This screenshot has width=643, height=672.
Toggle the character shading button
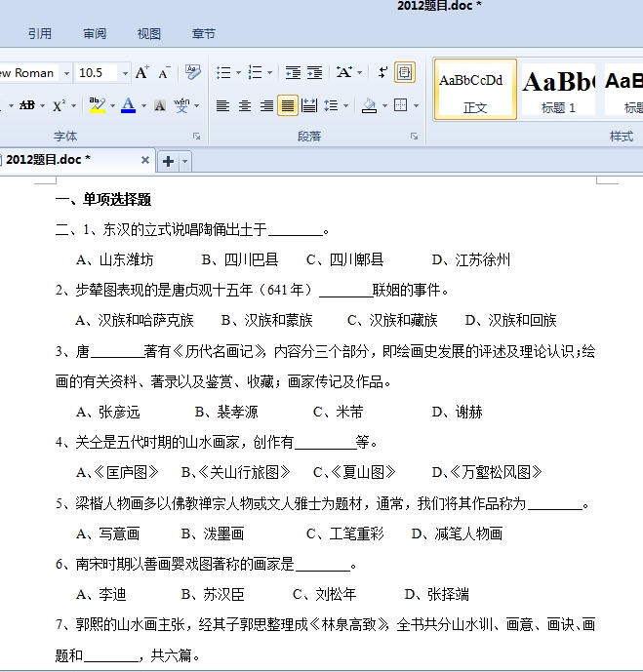coord(159,105)
